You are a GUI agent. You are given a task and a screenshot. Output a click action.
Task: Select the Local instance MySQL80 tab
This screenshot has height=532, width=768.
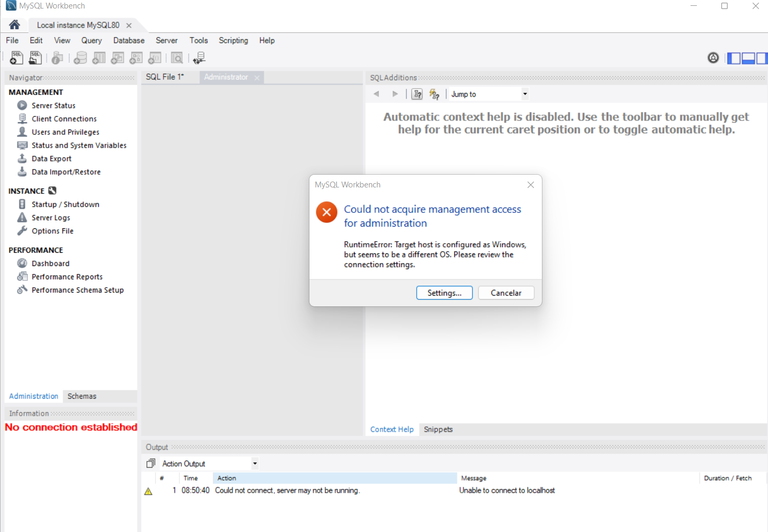(x=78, y=25)
